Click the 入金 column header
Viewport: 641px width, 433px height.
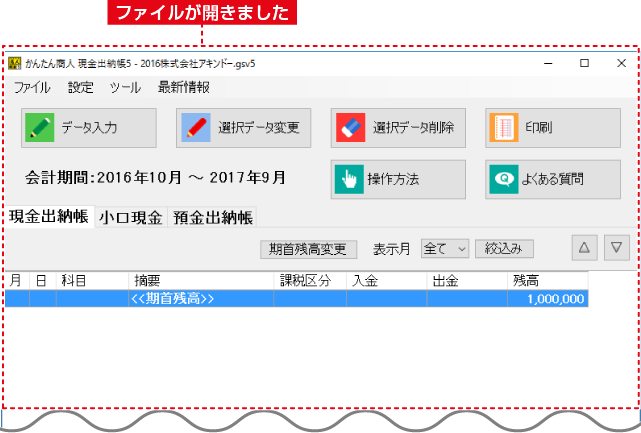click(386, 281)
